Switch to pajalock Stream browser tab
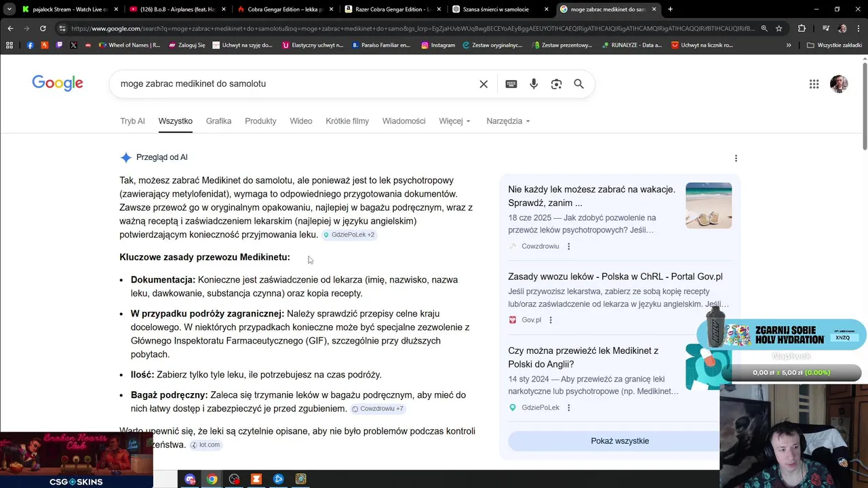Screen dimensions: 868x488 coord(70,9)
